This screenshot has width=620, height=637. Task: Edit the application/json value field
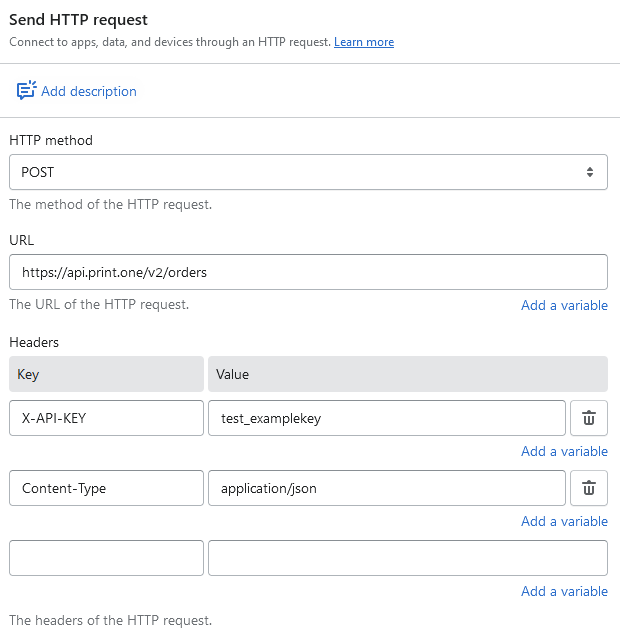(386, 488)
